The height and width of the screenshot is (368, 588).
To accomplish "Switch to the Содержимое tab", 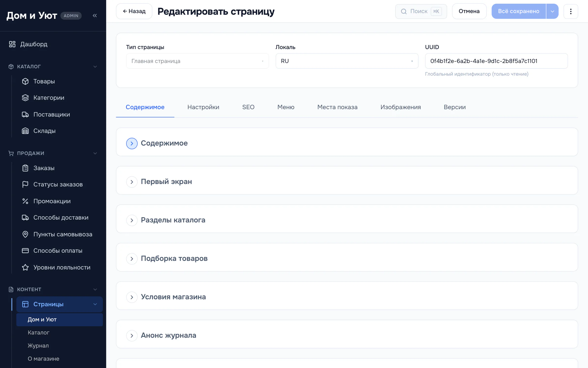I will coord(145,107).
